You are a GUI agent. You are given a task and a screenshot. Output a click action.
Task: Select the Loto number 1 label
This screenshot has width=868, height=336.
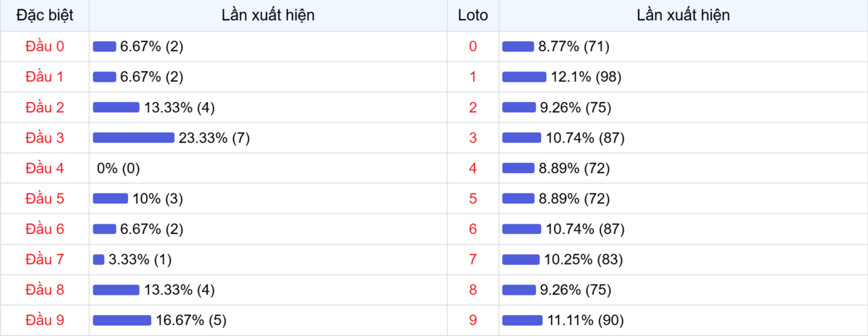(x=473, y=77)
